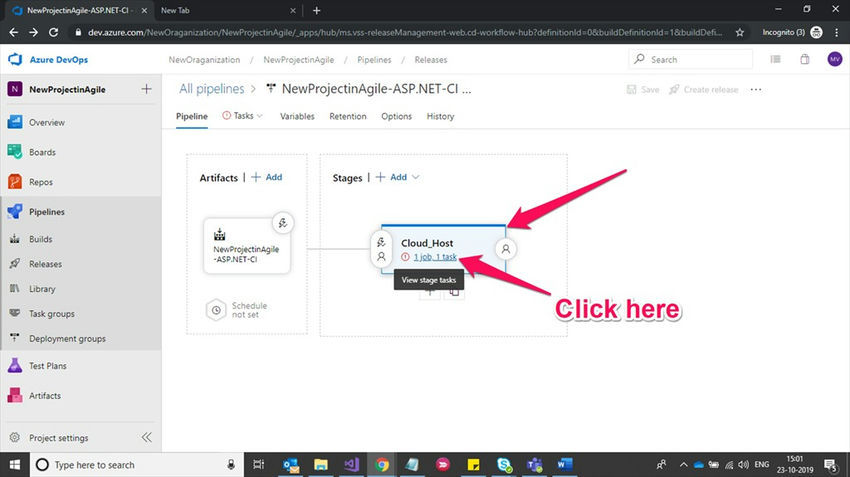This screenshot has height=477, width=850.
Task: Open the marketplace bag icon
Action: 805,59
